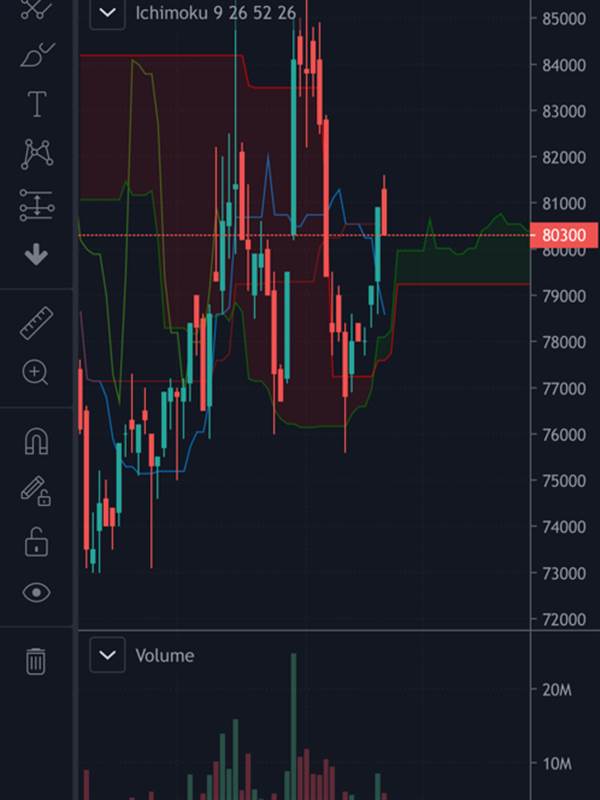Click the green Ichimoku cloud region at right
The image size is (600, 800).
pos(462,265)
